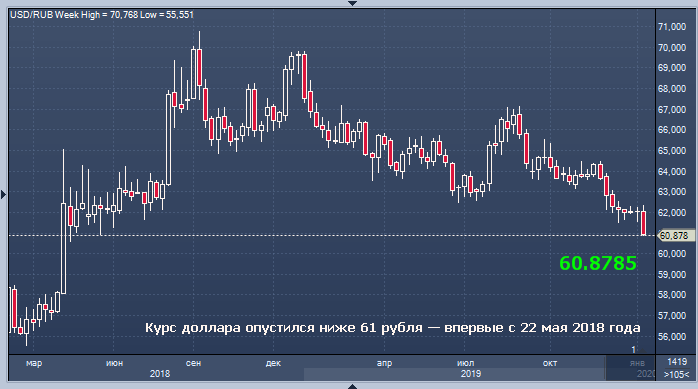Click the >105< zoom indicator
The height and width of the screenshot is (389, 698).
[676, 374]
